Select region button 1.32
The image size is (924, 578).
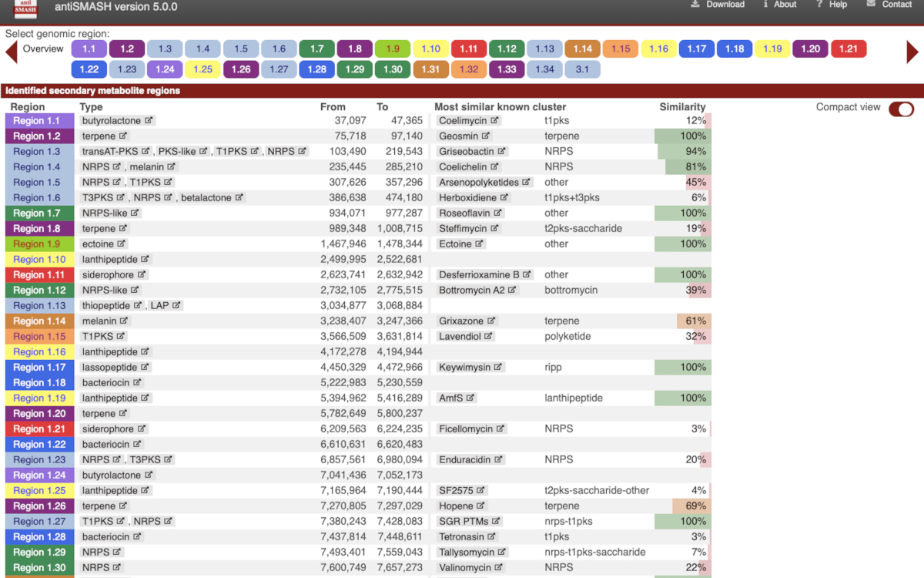tap(469, 69)
